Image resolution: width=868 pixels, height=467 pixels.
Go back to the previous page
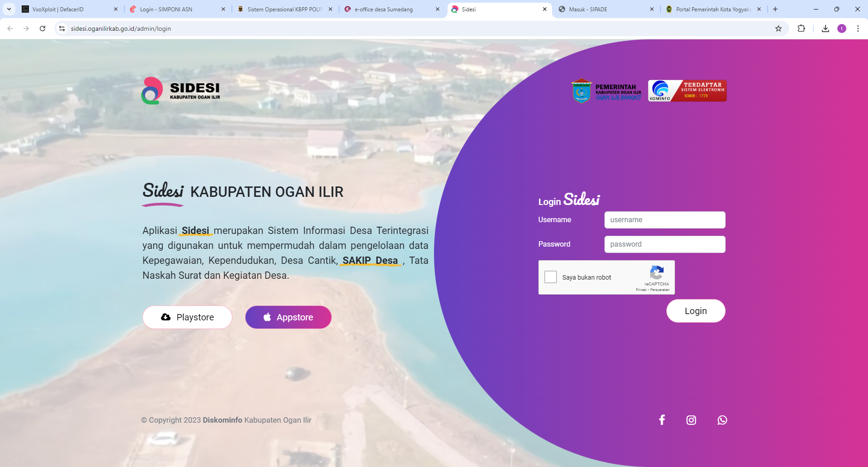(10, 29)
